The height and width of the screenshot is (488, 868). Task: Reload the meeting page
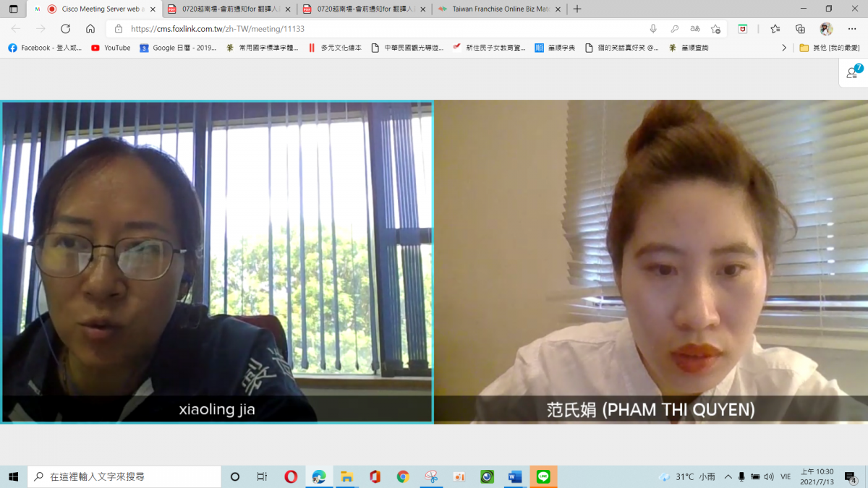[x=65, y=29]
